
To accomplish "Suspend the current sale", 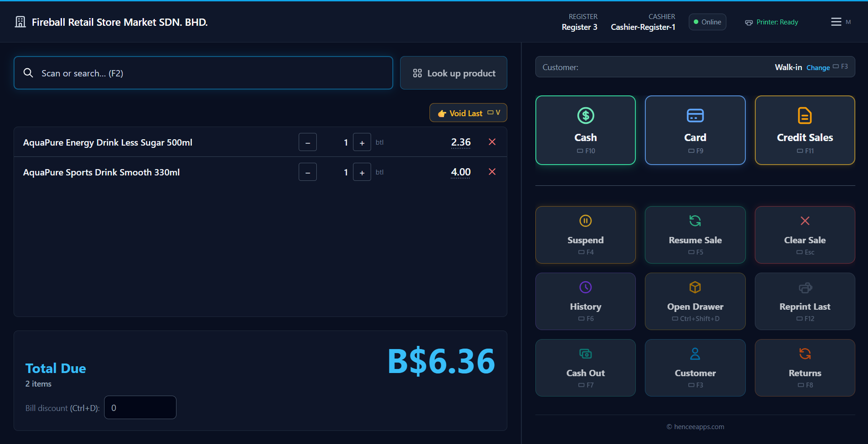I will coord(585,235).
